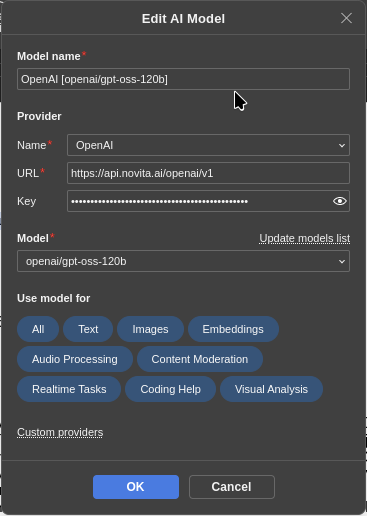367x516 pixels.
Task: Reveal the API key with eye icon
Action: point(340,201)
